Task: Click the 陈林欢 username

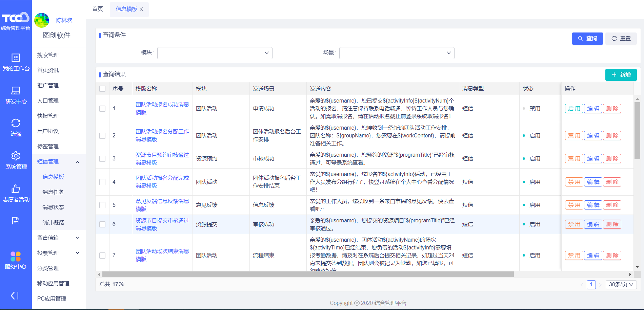Action: (x=64, y=20)
